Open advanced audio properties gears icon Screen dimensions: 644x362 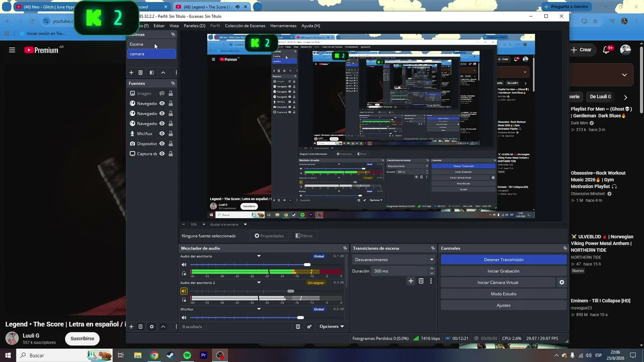[309, 327]
